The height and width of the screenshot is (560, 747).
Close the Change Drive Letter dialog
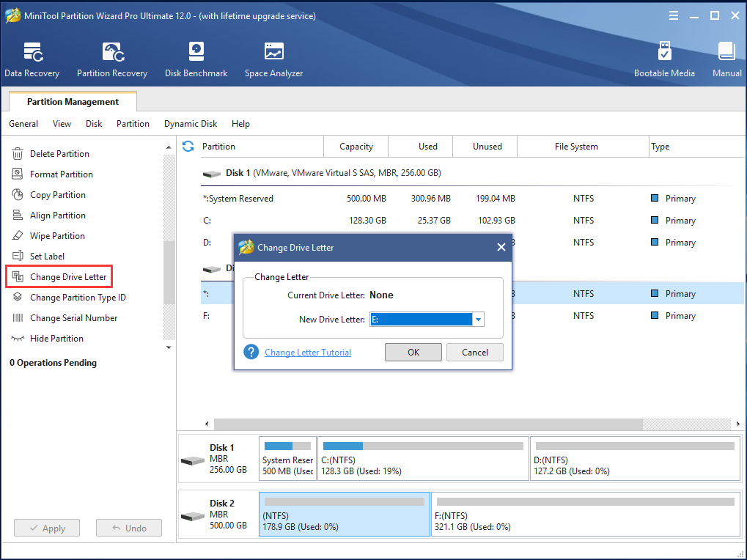[501, 247]
